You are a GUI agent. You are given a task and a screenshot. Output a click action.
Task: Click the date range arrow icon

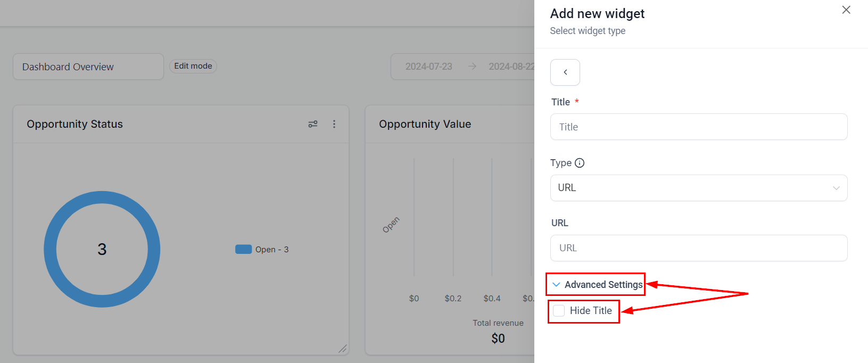472,67
